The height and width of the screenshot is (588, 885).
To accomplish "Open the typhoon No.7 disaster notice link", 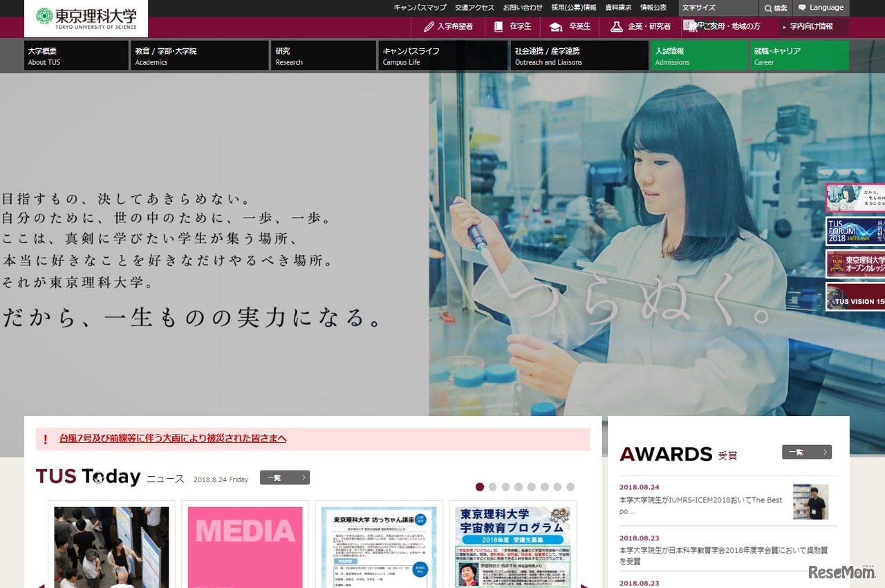I will tap(173, 439).
